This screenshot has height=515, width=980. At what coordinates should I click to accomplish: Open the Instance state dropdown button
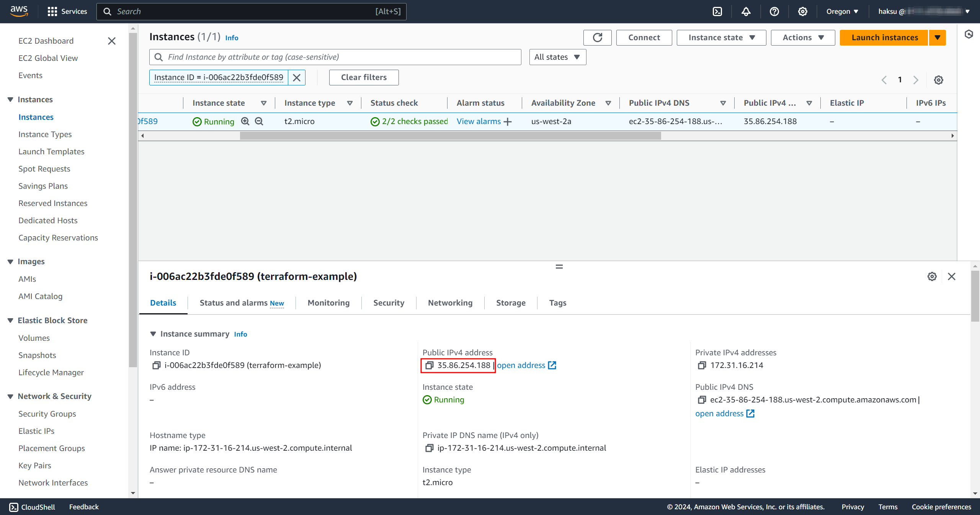coord(721,38)
